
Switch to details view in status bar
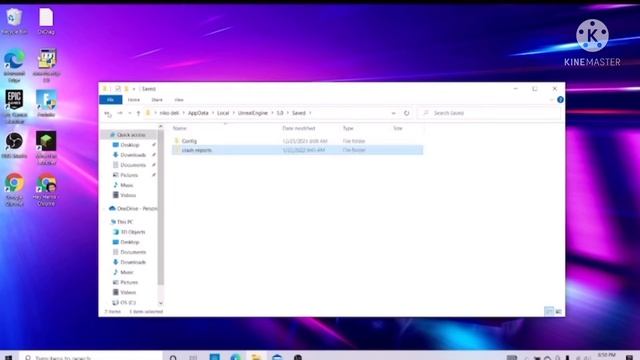(549, 311)
